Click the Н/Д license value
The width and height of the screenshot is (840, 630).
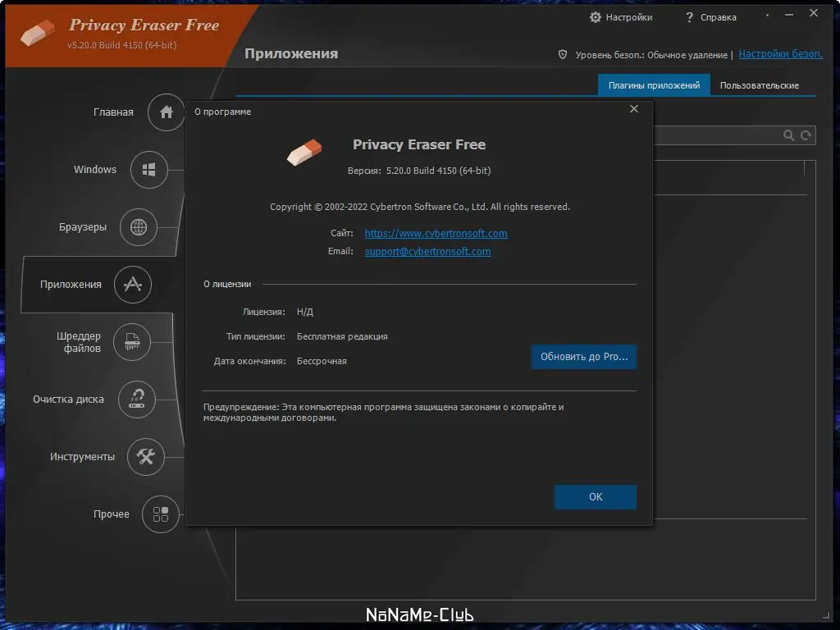pos(305,312)
